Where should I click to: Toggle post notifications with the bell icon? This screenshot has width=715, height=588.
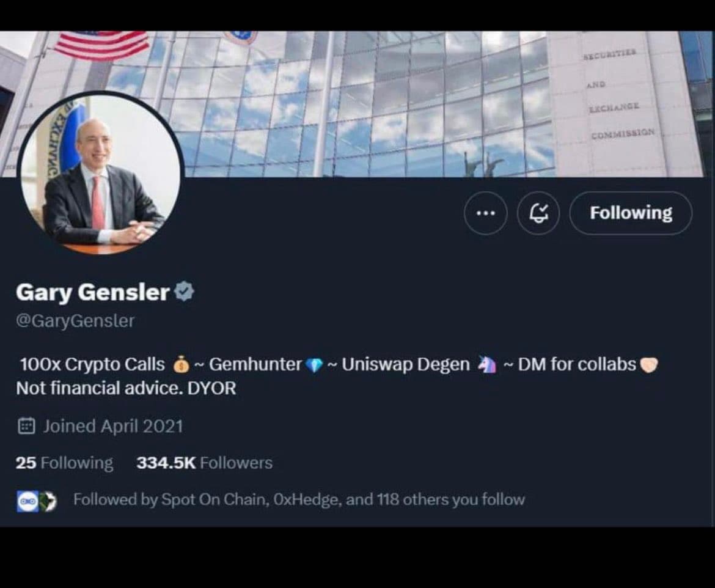click(x=538, y=213)
